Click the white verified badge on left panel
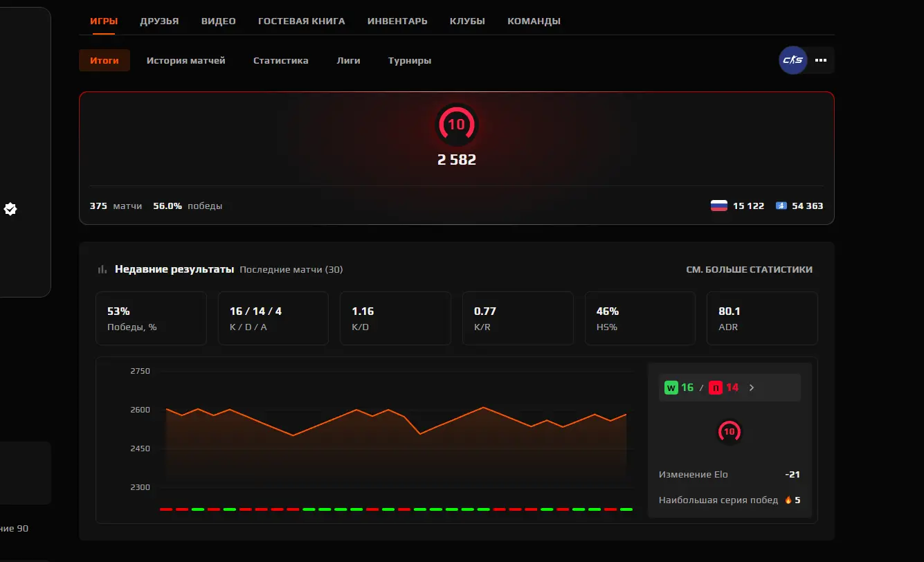This screenshot has width=924, height=562. tap(10, 208)
